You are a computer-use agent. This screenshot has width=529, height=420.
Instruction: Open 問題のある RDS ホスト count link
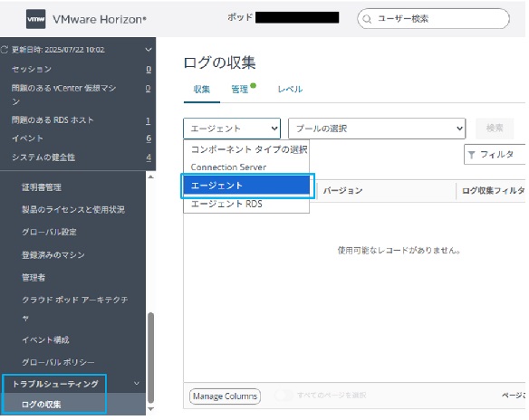149,120
